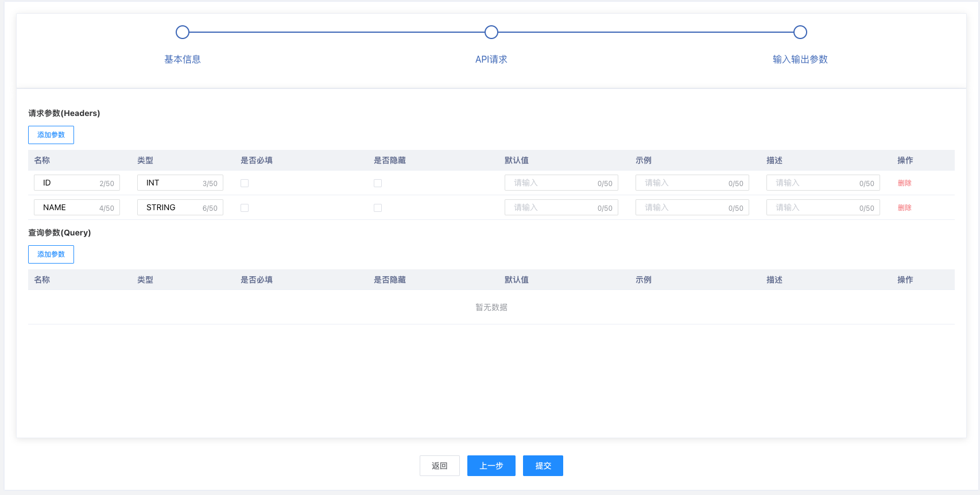The width and height of the screenshot is (980, 495).
Task: Click 添加参数 under 请求参数(Headers)
Action: click(x=51, y=135)
